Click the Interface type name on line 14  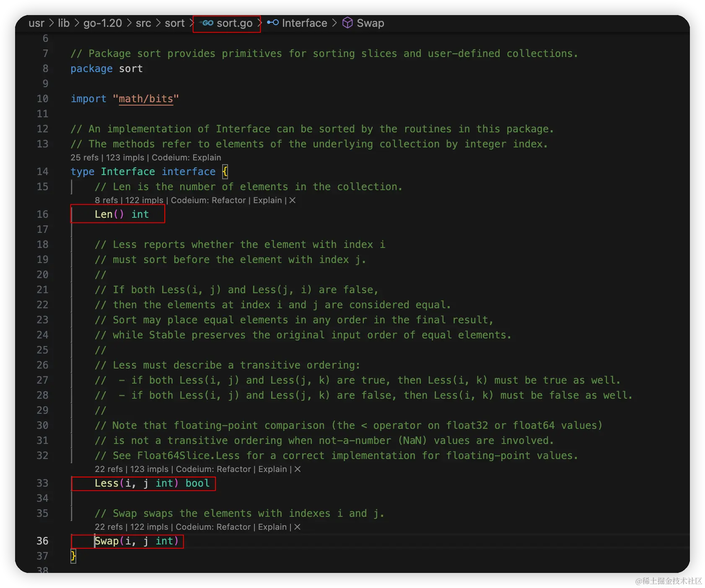point(128,172)
